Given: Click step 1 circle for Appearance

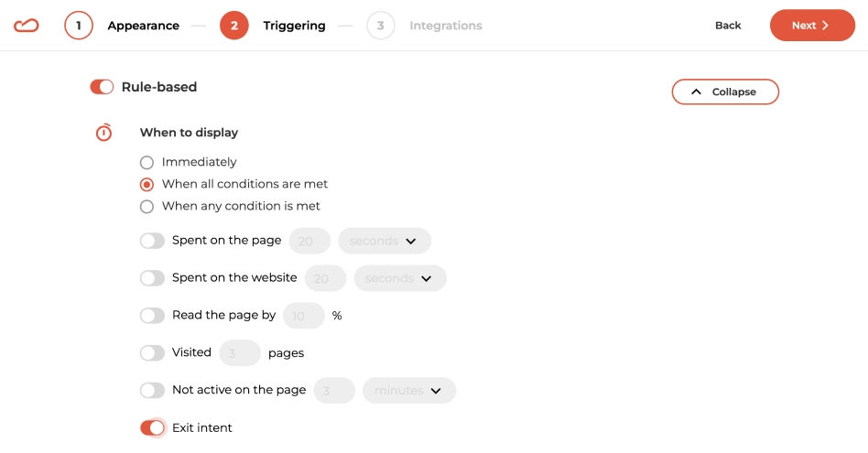Looking at the screenshot, I should 79,26.
